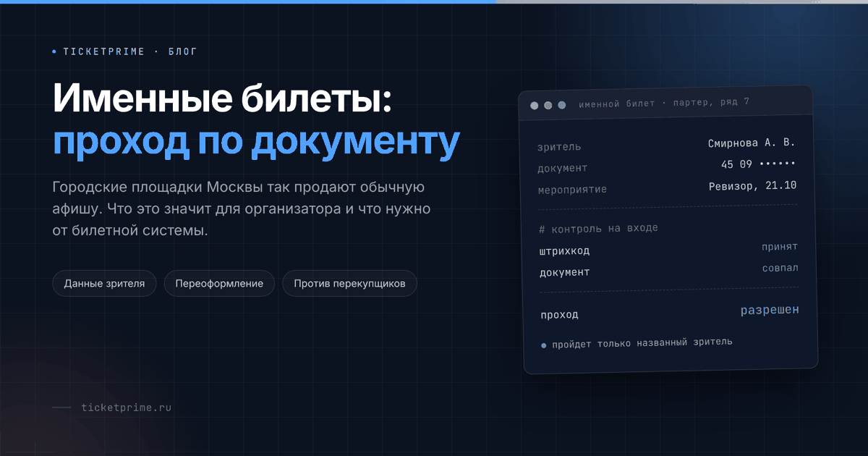Click the '# контроль на входе' comment line
This screenshot has height=456, width=868.
click(x=599, y=229)
